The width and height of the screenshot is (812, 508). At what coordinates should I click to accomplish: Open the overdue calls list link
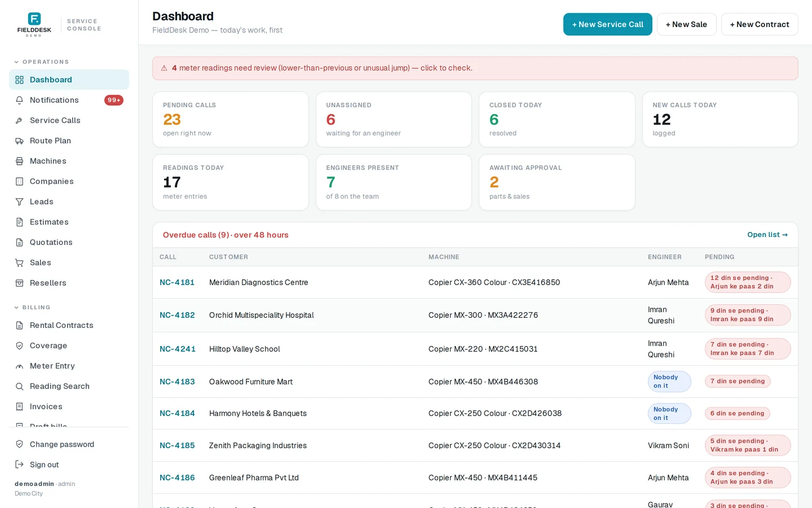[x=767, y=235]
